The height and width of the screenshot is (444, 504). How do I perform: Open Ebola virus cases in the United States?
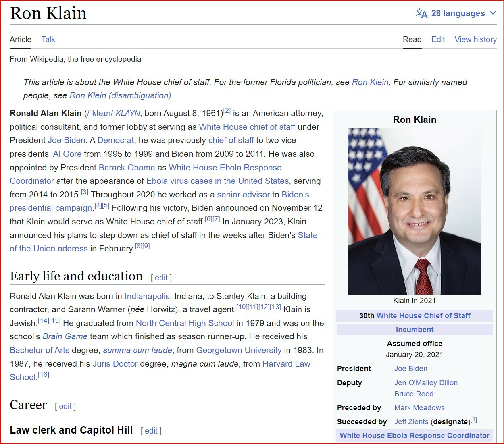(217, 181)
